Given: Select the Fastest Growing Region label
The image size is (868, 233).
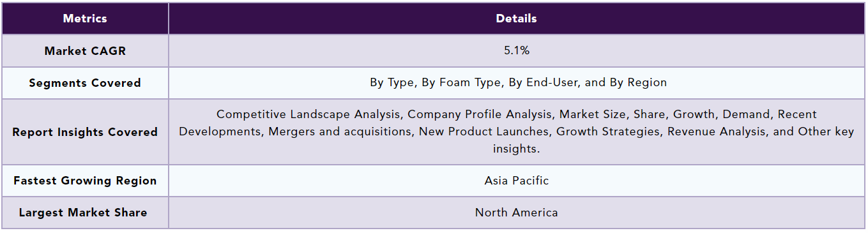Looking at the screenshot, I should (x=85, y=181).
